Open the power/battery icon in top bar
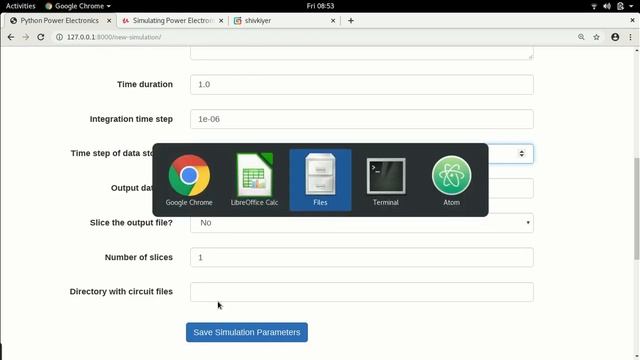The width and height of the screenshot is (640, 360). coord(620,6)
